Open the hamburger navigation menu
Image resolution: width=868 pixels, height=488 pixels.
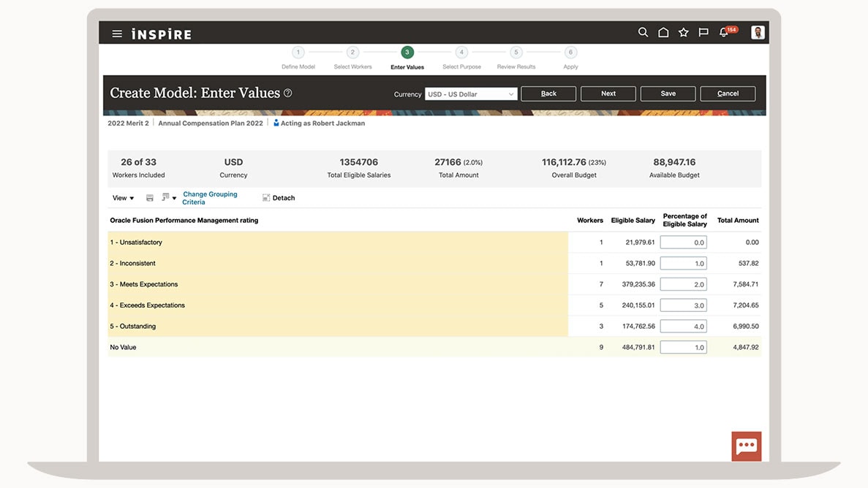pyautogui.click(x=117, y=34)
